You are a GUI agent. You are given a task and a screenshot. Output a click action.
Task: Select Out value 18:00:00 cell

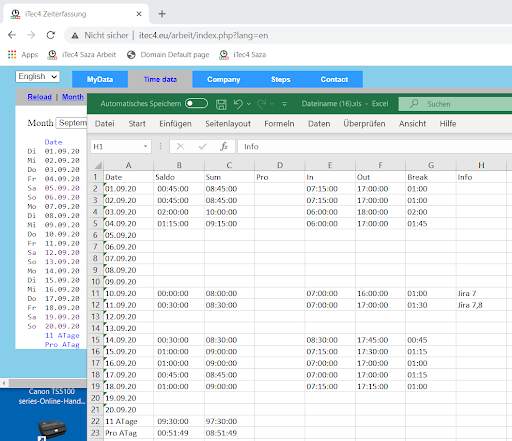[380, 212]
